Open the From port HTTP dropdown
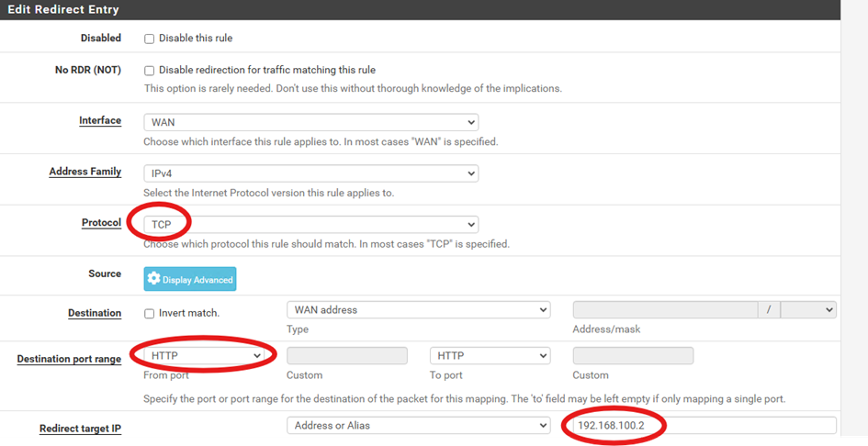The height and width of the screenshot is (446, 868). click(x=204, y=355)
